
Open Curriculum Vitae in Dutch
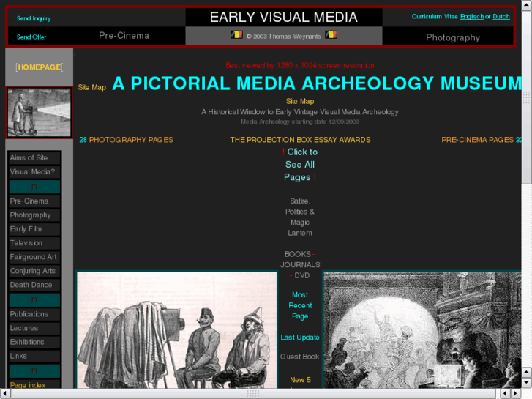tap(501, 17)
